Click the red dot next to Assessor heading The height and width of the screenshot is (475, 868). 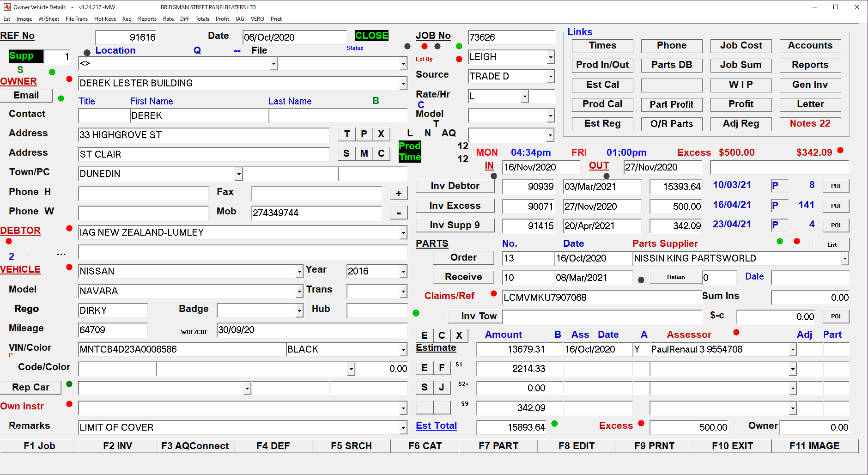coord(736,332)
